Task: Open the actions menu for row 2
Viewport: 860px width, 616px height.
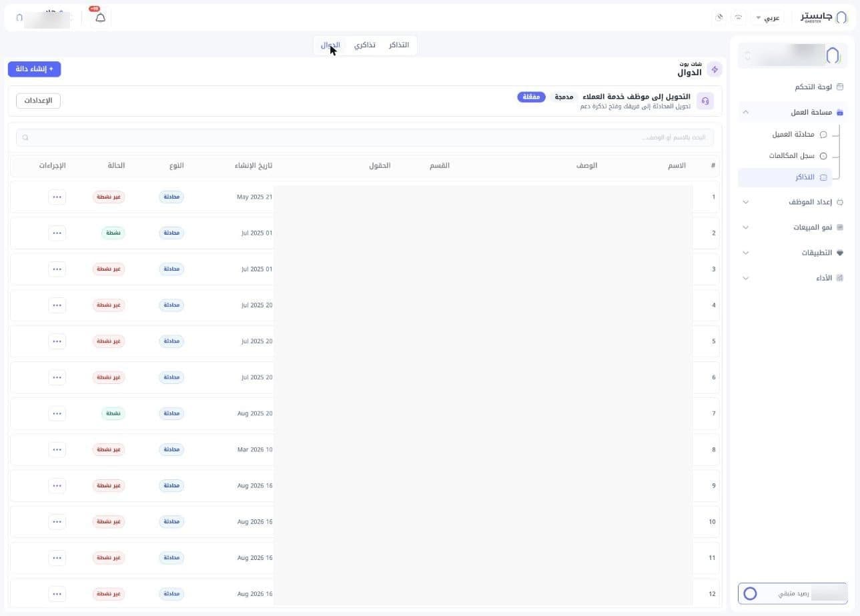Action: coord(57,233)
